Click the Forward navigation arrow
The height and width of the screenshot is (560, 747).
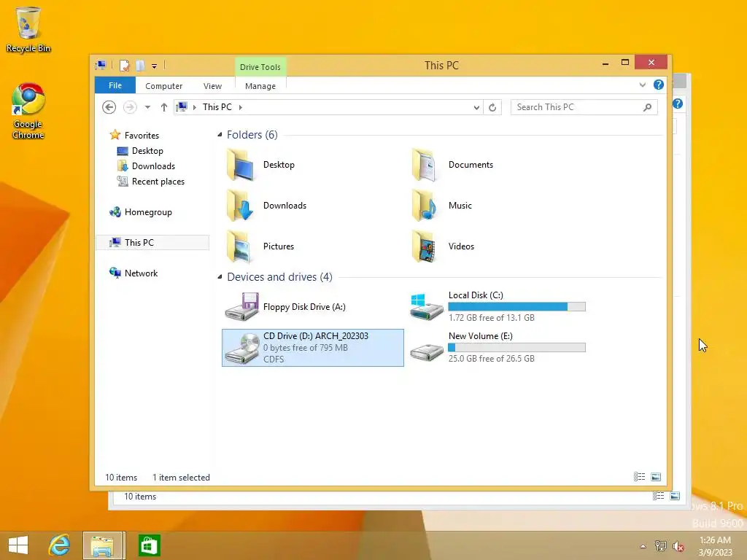point(130,107)
